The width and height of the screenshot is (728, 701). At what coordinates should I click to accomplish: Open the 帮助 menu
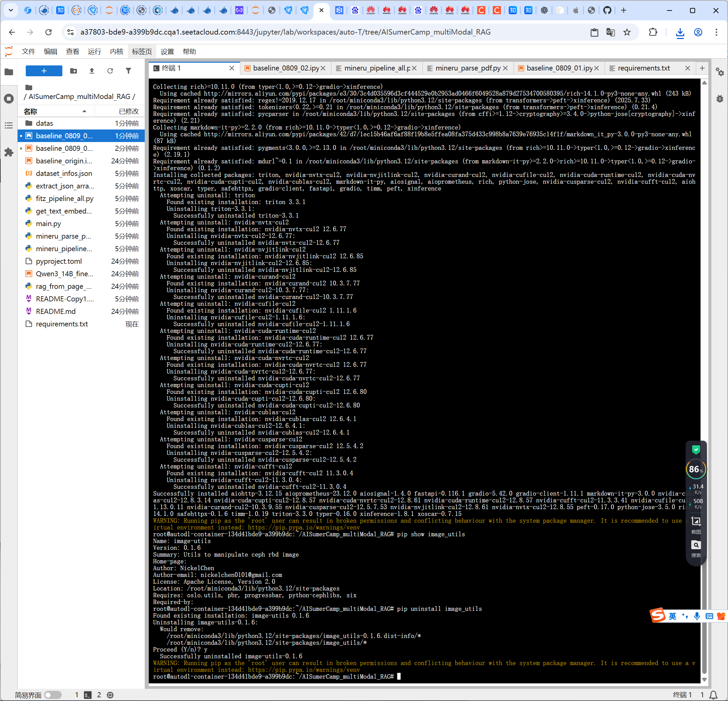[x=189, y=51]
